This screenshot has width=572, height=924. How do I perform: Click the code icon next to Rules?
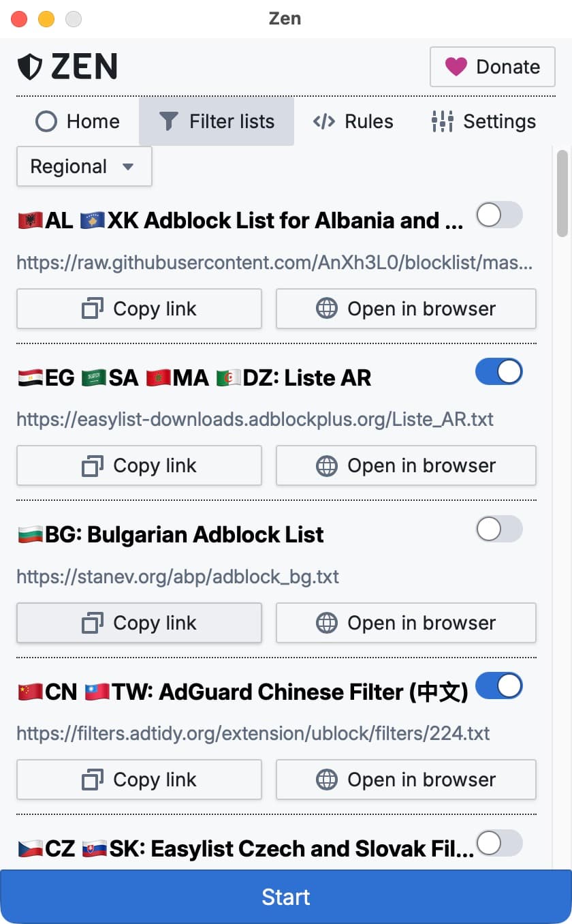pyautogui.click(x=325, y=121)
